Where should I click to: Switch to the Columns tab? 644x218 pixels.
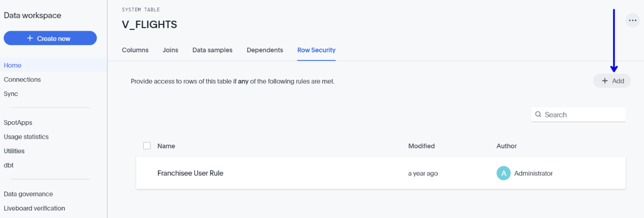135,50
